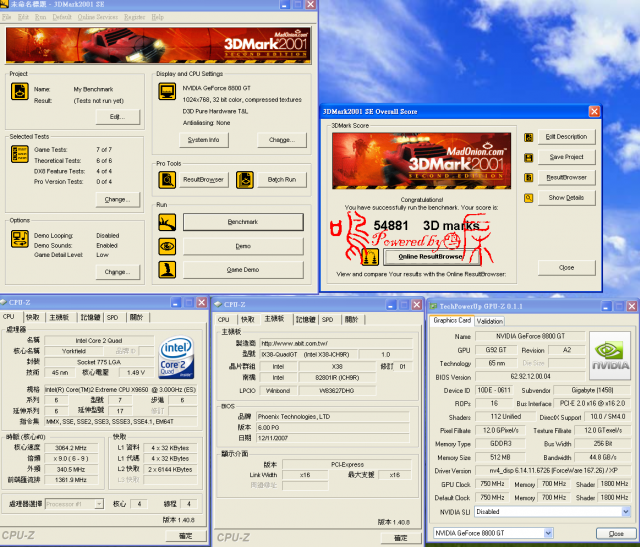Click the Demo button
The height and width of the screenshot is (547, 640).
tap(243, 246)
